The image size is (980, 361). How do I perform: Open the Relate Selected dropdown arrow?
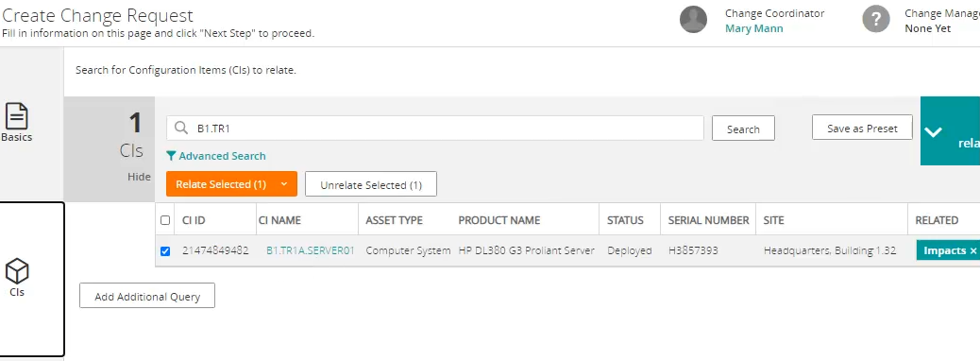click(284, 184)
